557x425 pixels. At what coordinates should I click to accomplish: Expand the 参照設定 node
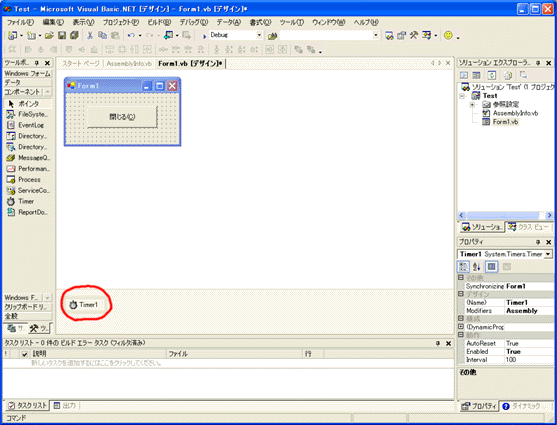pyautogui.click(x=472, y=104)
